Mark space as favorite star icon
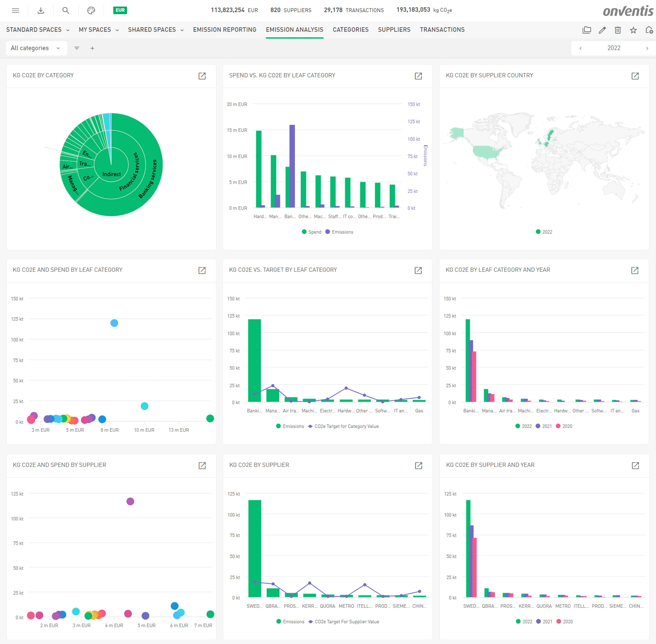Viewport: 656px width, 644px height. (633, 30)
